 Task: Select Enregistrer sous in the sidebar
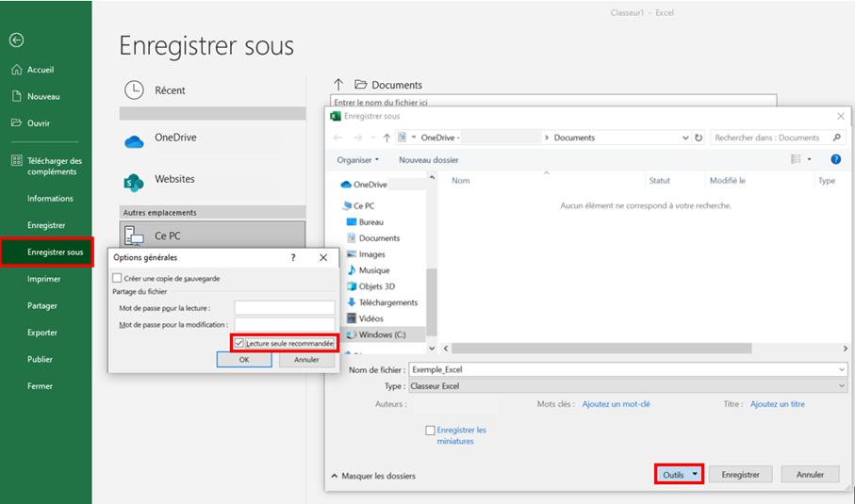coord(47,252)
